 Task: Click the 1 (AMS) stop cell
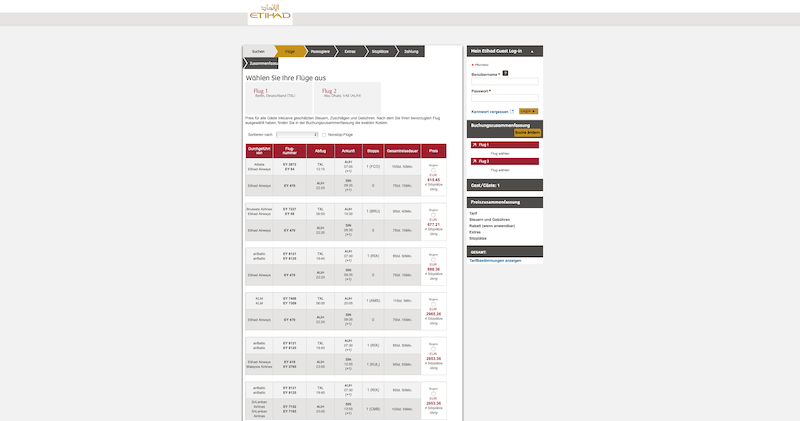click(373, 301)
